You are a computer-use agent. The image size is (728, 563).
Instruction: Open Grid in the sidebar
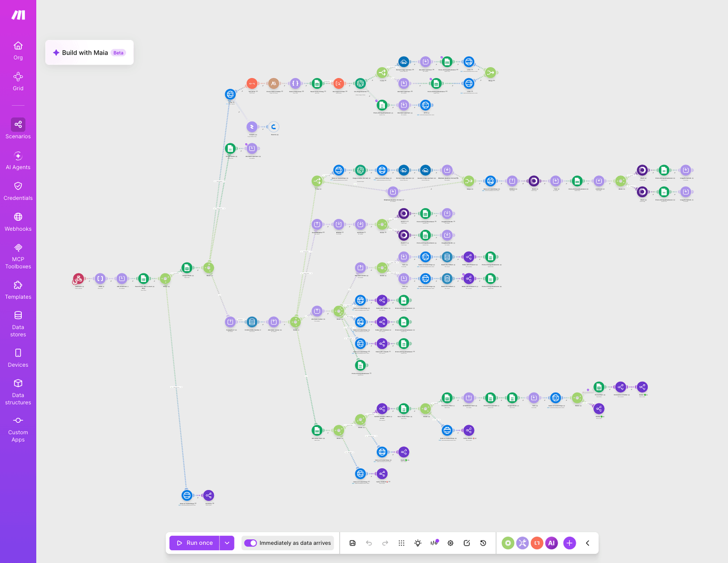click(x=18, y=82)
